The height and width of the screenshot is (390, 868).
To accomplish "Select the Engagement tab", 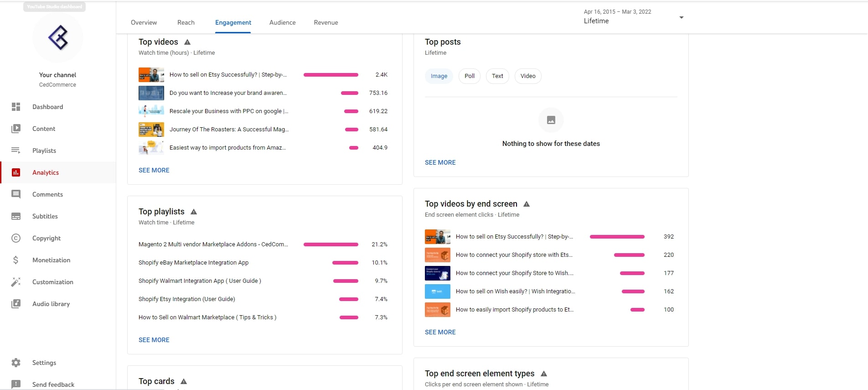I will [233, 22].
